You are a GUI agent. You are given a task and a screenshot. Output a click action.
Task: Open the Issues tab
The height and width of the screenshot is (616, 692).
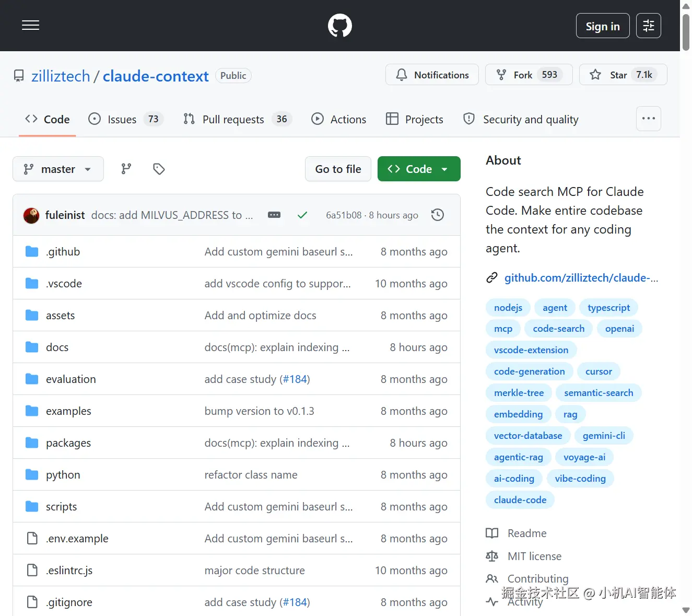(126, 119)
